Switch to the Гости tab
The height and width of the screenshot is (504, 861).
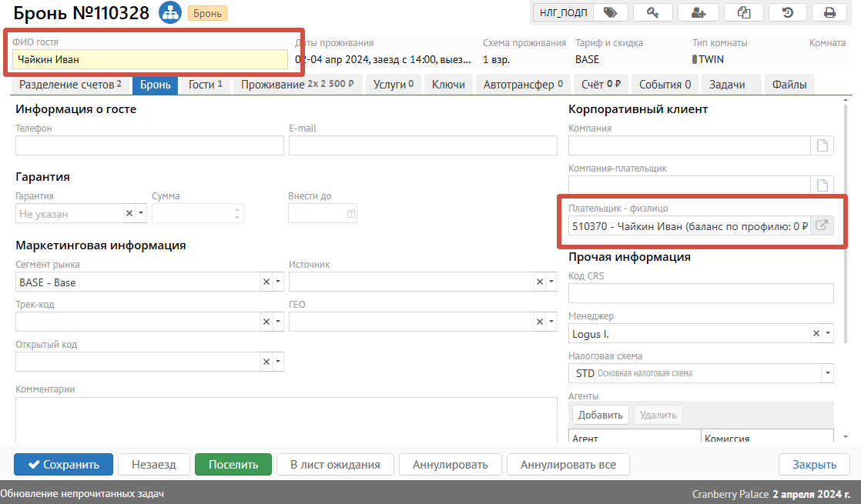(x=205, y=85)
